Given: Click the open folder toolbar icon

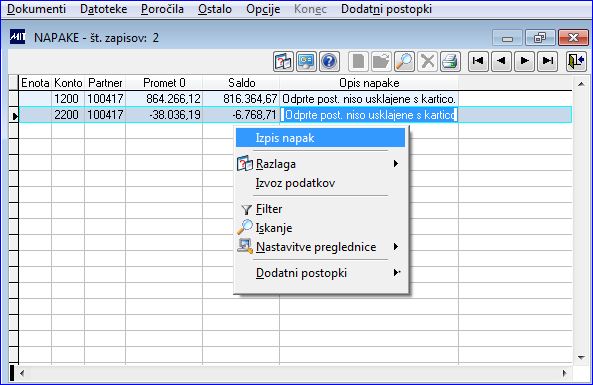Looking at the screenshot, I should (x=381, y=61).
